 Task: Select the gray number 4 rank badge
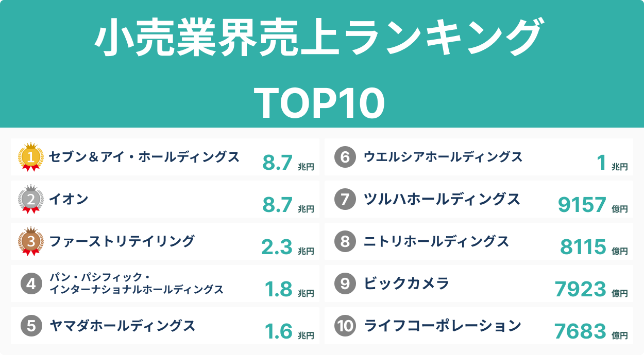31,283
